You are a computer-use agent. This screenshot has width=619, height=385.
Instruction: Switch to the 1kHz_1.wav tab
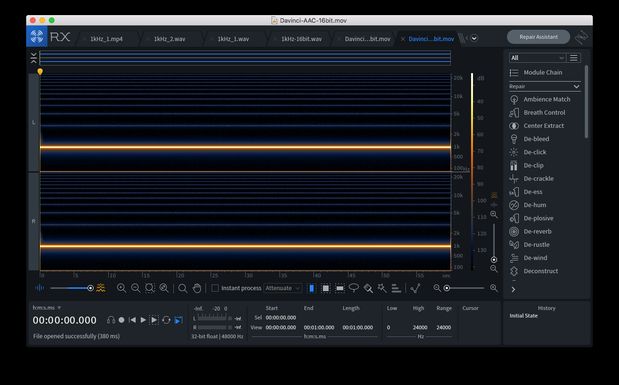(x=233, y=39)
